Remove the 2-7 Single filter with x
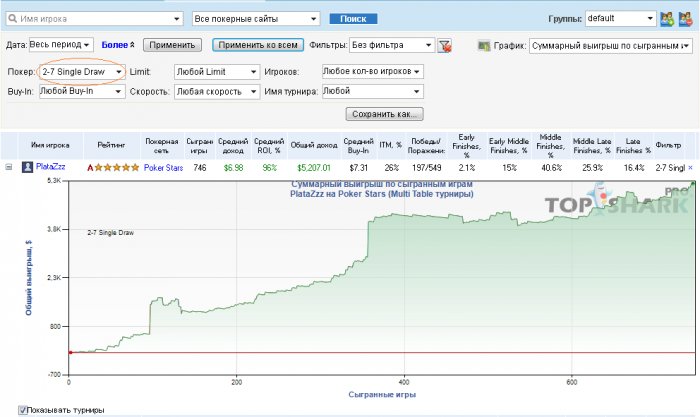Image resolution: width=700 pixels, height=417 pixels. [x=690, y=168]
